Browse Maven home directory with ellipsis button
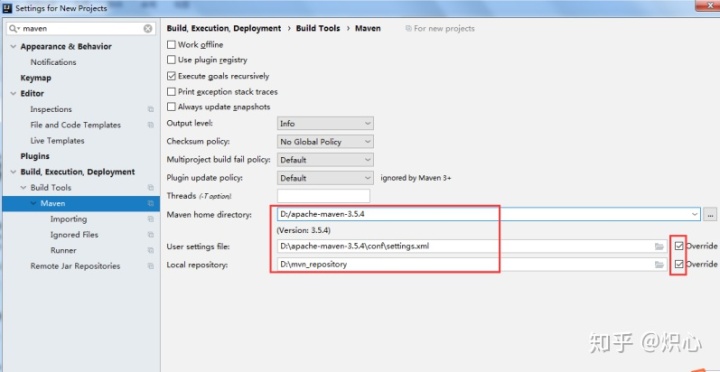Viewport: 720px width, 372px height. (x=710, y=214)
